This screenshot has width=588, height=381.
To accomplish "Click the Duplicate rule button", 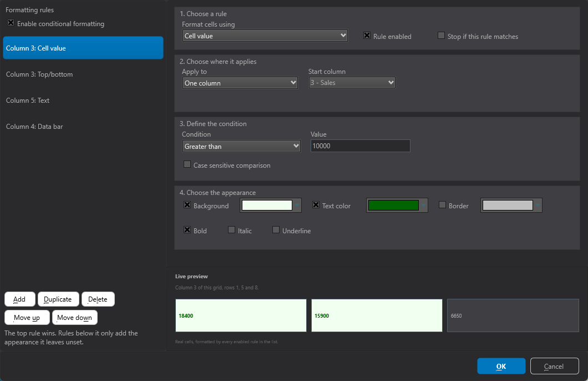I will click(58, 299).
